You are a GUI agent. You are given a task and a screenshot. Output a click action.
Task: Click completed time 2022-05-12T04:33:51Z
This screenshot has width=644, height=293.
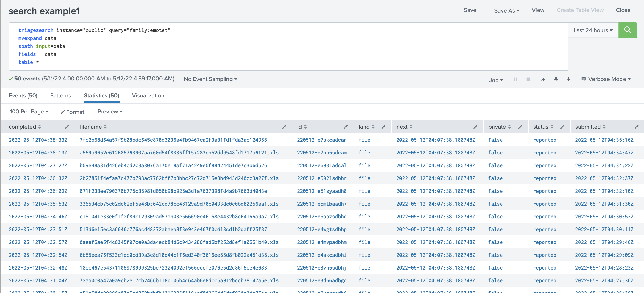(x=38, y=229)
